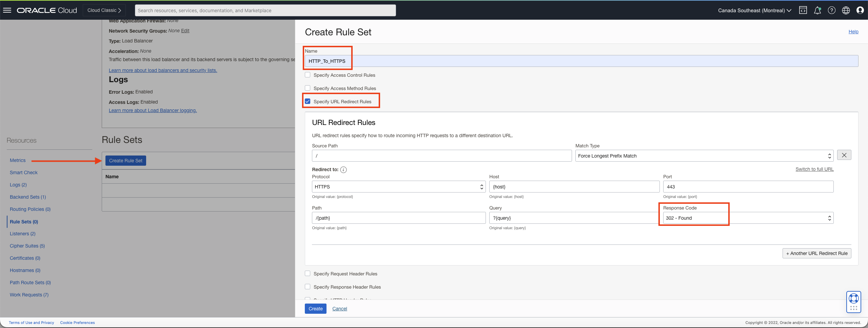Uncheck Specify URL Redirect Rules

[307, 101]
